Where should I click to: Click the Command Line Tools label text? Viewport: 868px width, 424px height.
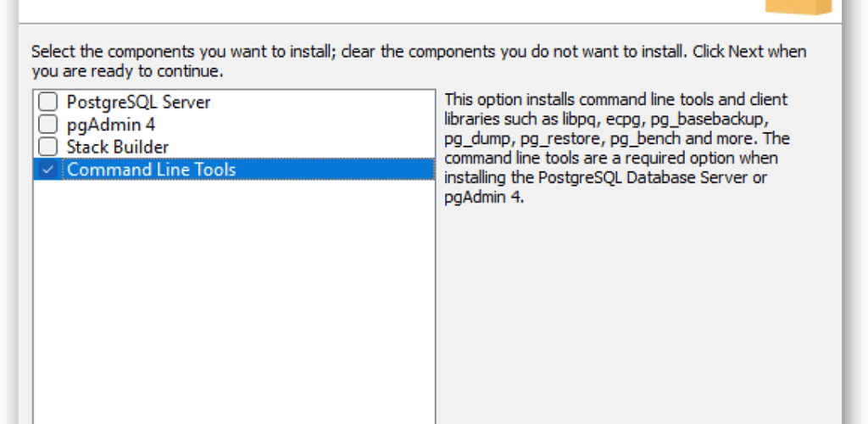[x=152, y=170]
